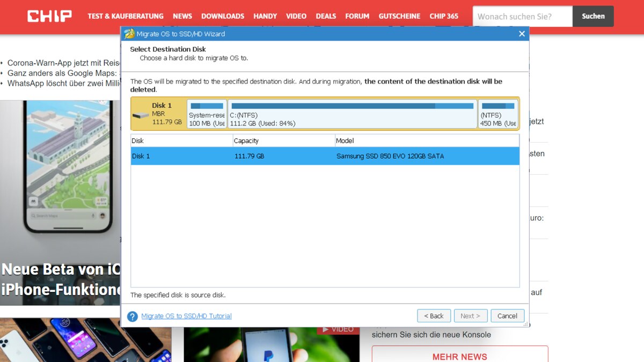Viewport: 644px width, 362px height.
Task: Click the wizard title bar app icon
Action: [129, 34]
